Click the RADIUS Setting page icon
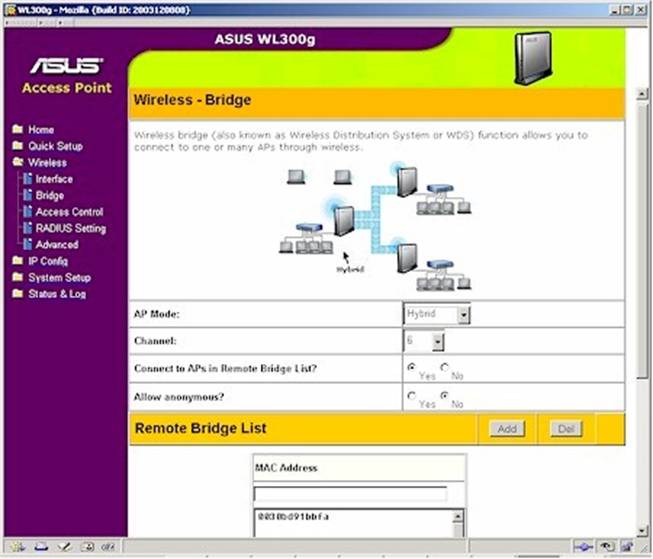 point(27,228)
